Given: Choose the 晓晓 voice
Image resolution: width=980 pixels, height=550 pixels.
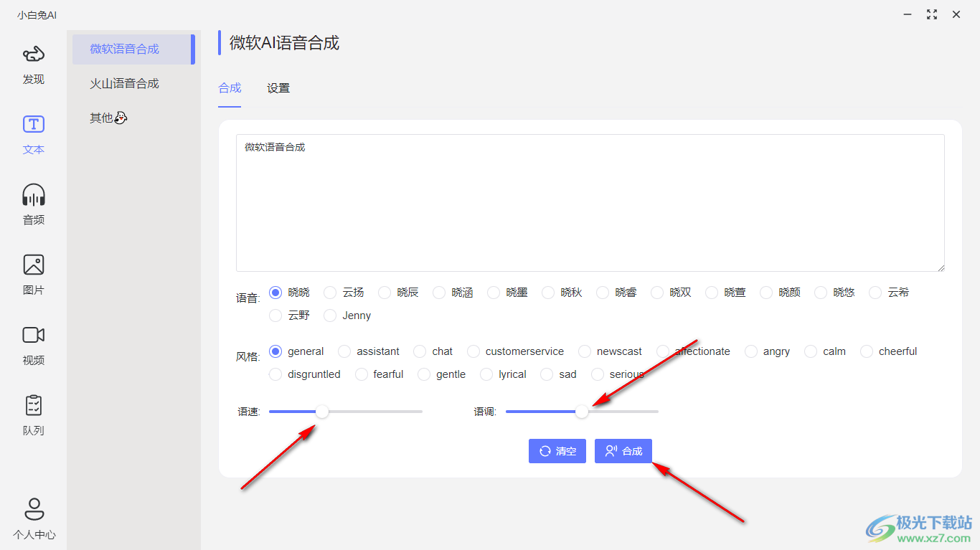Looking at the screenshot, I should [x=290, y=293].
